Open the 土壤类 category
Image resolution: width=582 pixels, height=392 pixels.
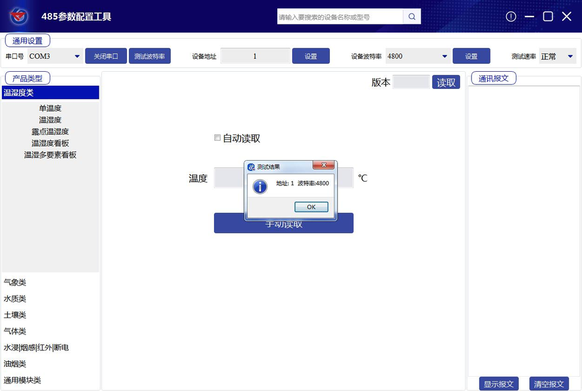(x=15, y=315)
